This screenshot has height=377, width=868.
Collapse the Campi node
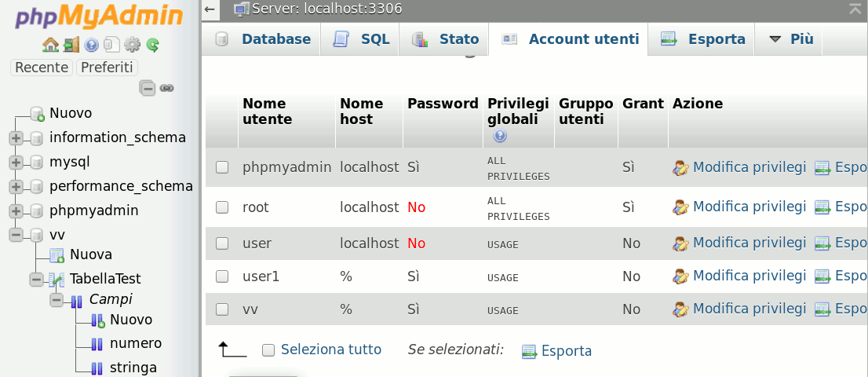pos(57,301)
